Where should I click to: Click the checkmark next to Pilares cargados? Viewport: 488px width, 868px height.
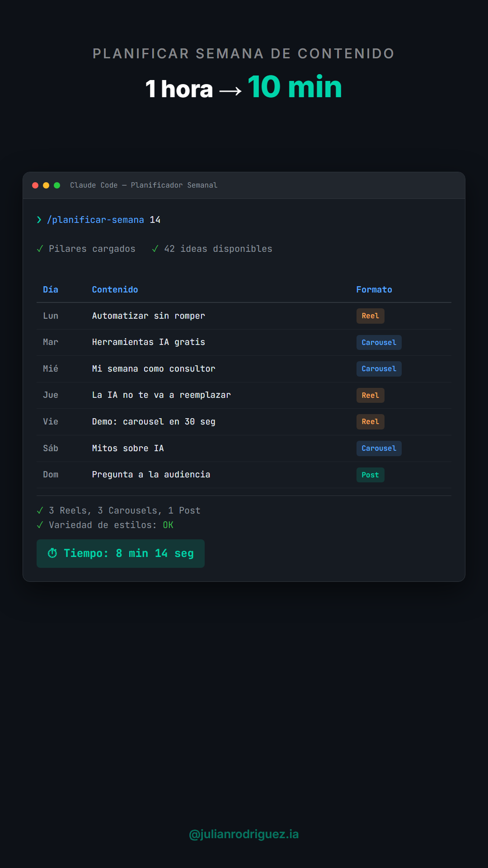40,249
